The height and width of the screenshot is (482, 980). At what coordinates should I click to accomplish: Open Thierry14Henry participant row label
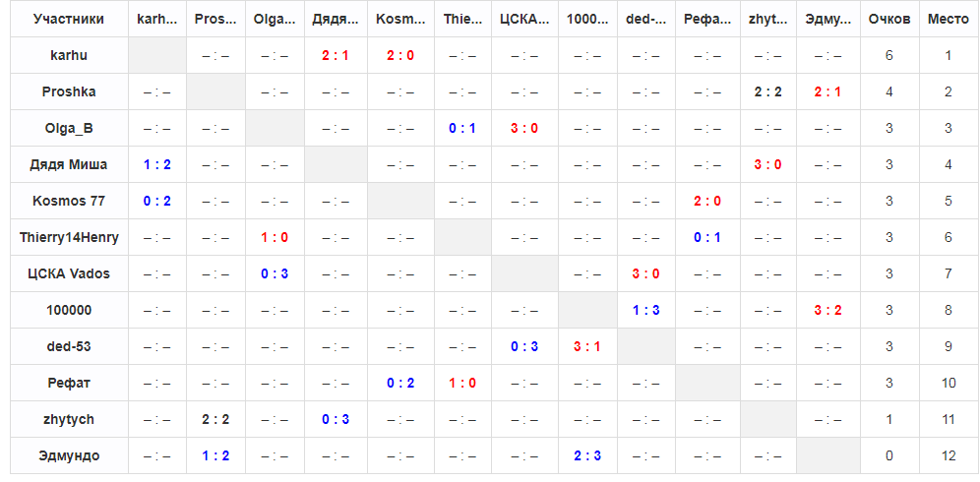pyautogui.click(x=69, y=237)
